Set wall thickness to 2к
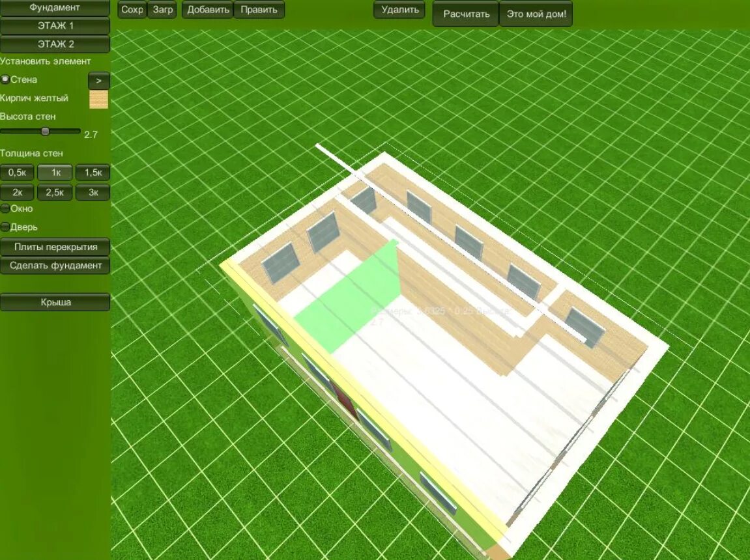The height and width of the screenshot is (560, 750). point(17,192)
